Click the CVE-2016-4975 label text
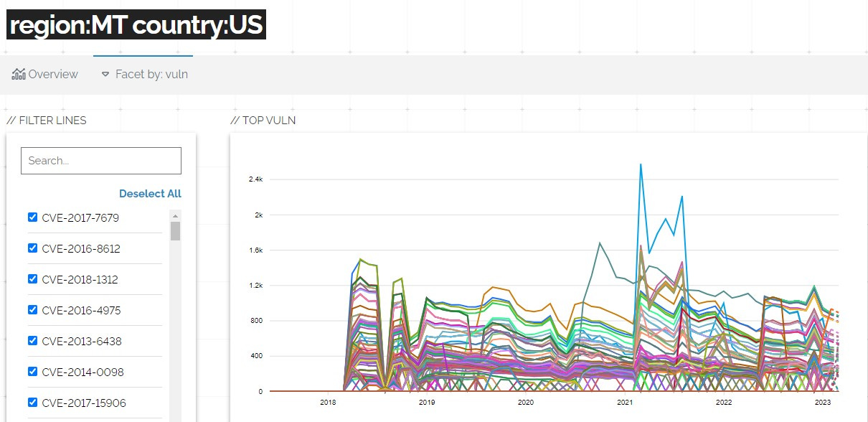 [81, 310]
